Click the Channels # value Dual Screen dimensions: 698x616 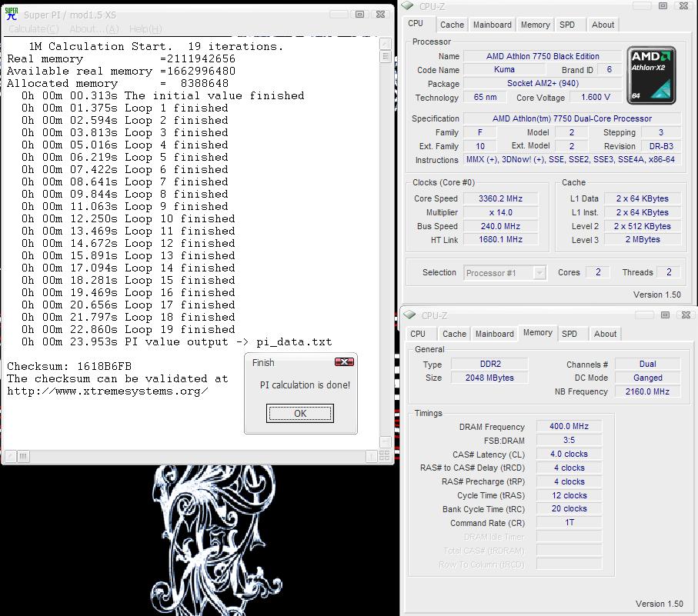pos(647,365)
